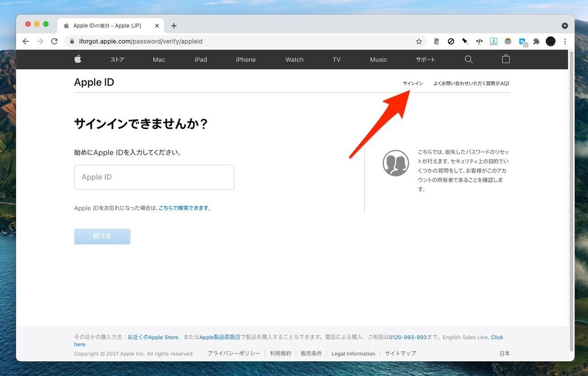Go back using the browser back arrow

[x=26, y=41]
